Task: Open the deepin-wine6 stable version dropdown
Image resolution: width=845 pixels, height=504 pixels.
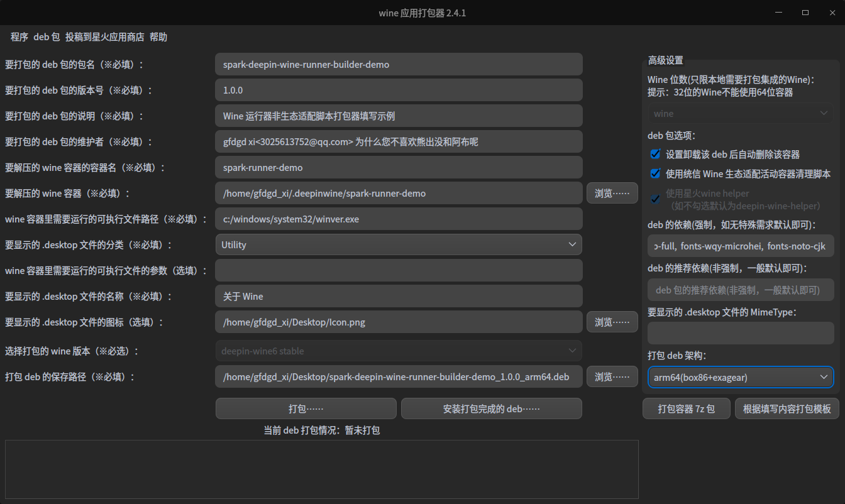Action: (399, 351)
